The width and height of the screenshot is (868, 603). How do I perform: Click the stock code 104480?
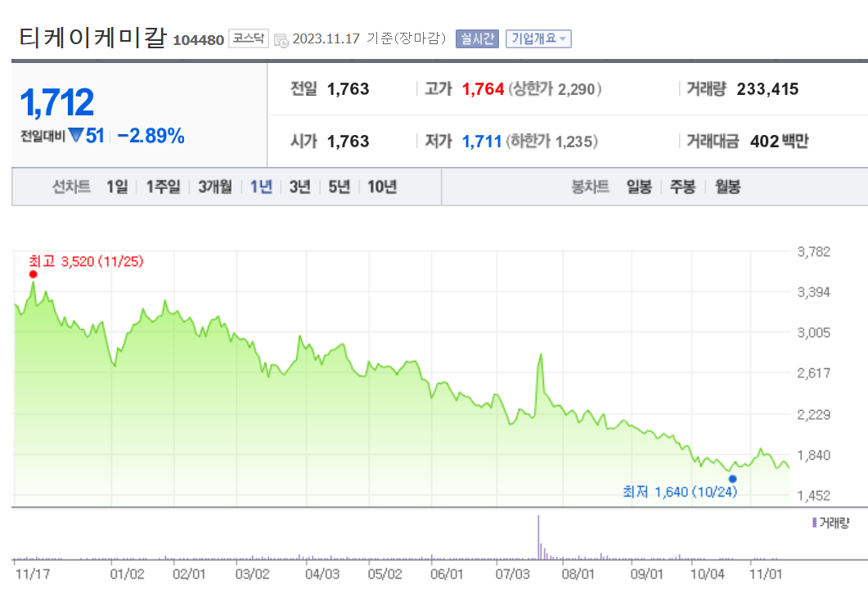coord(198,40)
